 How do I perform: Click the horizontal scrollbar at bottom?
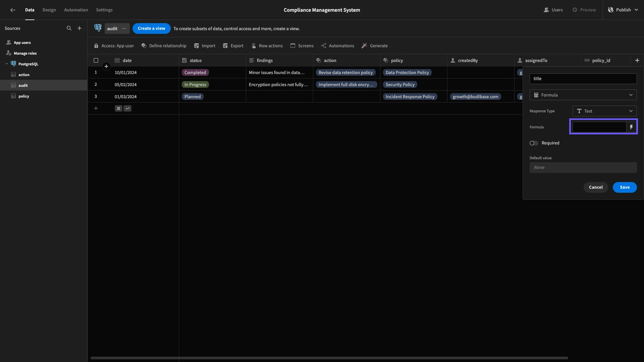pyautogui.click(x=329, y=358)
